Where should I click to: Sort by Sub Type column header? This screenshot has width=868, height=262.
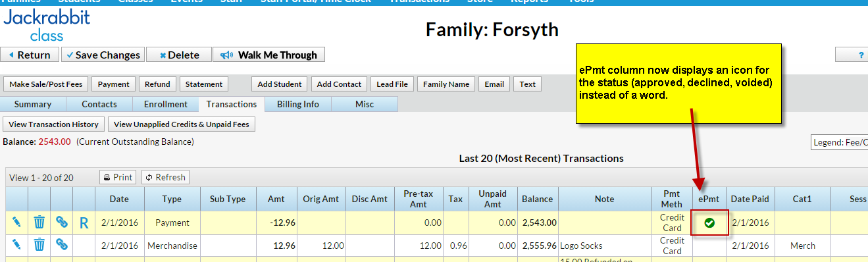click(x=228, y=199)
